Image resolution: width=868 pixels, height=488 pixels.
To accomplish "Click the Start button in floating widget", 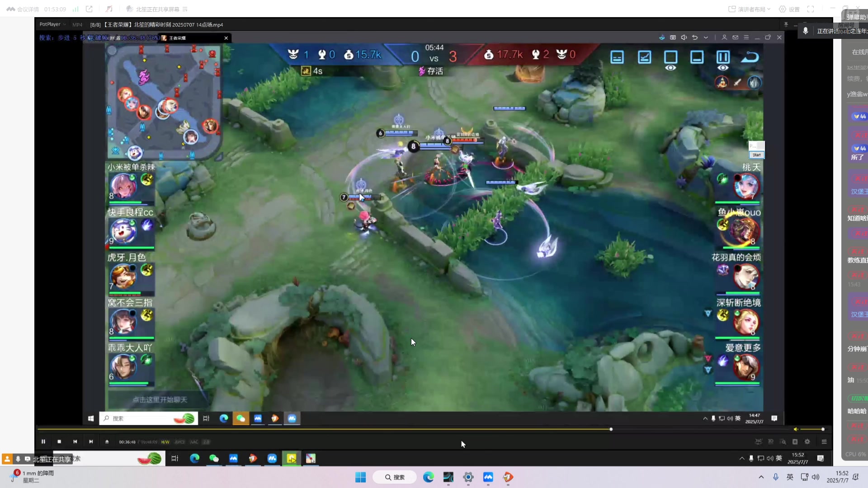I will [x=756, y=155].
